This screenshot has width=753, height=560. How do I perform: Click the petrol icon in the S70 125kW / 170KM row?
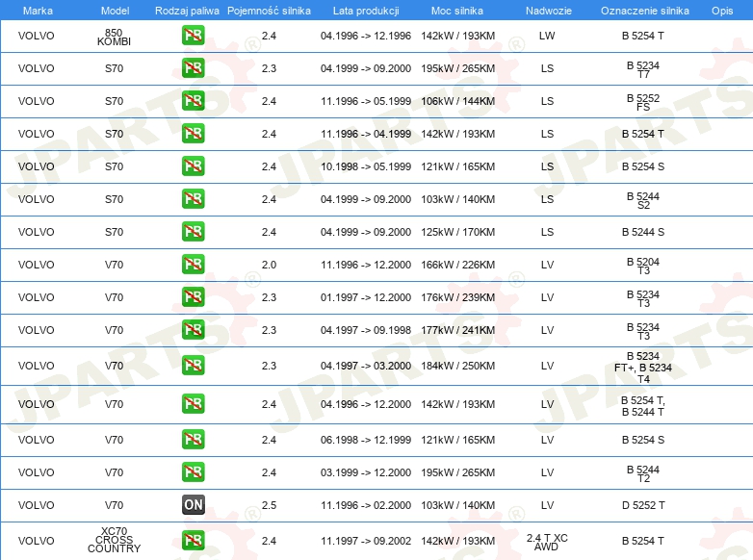coord(193,231)
